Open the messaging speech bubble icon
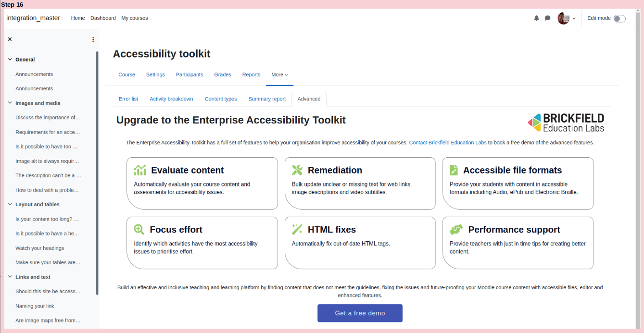This screenshot has height=333, width=644. point(547,18)
